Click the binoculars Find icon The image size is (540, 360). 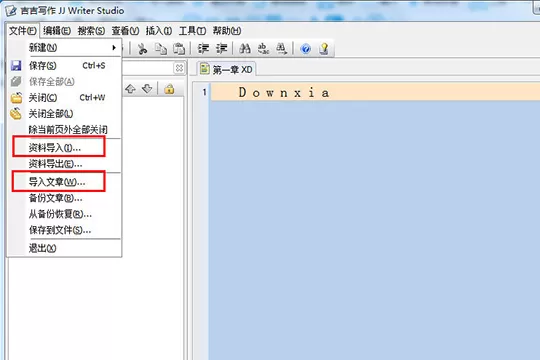(245, 49)
